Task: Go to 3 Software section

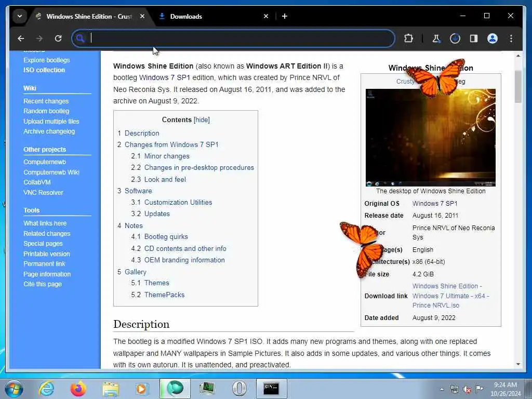Action: [x=138, y=191]
